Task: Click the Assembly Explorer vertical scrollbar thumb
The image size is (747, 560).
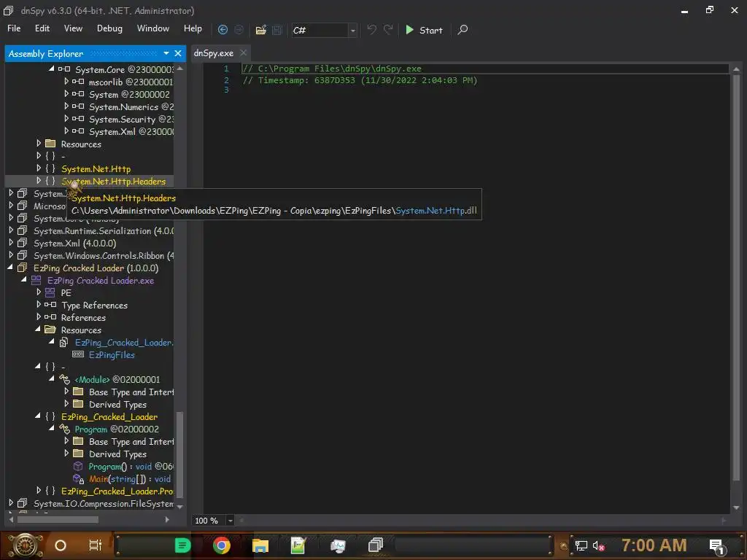Action: (x=179, y=455)
